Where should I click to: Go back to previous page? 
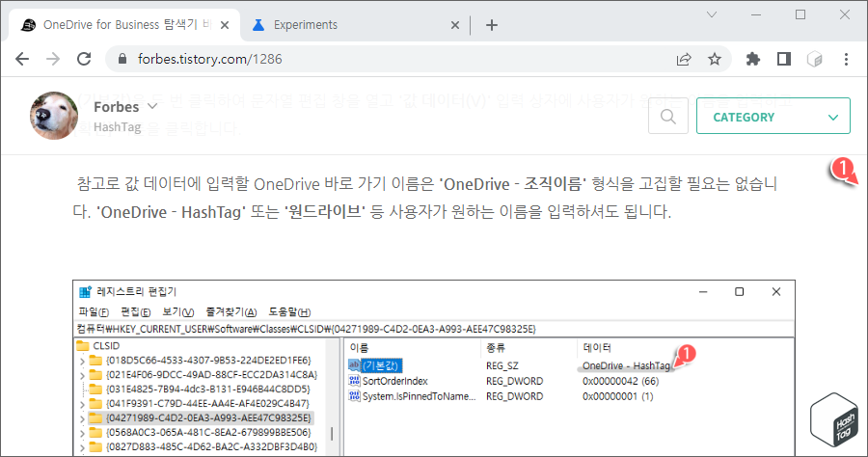22,59
